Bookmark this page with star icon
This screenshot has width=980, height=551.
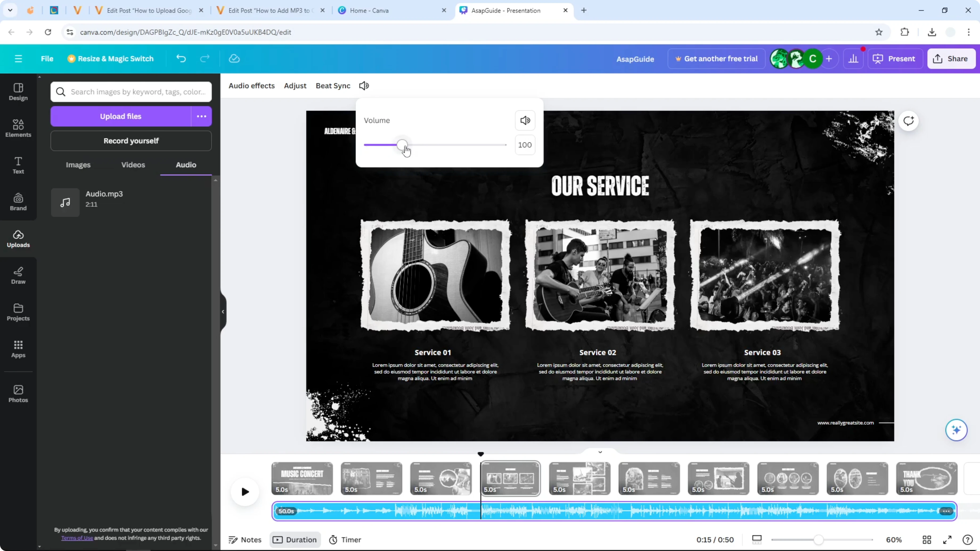point(879,32)
